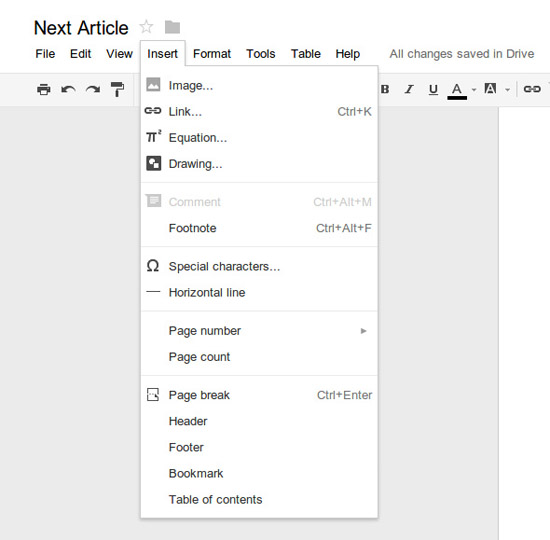
Task: Toggle italic formatting
Action: coord(409,89)
